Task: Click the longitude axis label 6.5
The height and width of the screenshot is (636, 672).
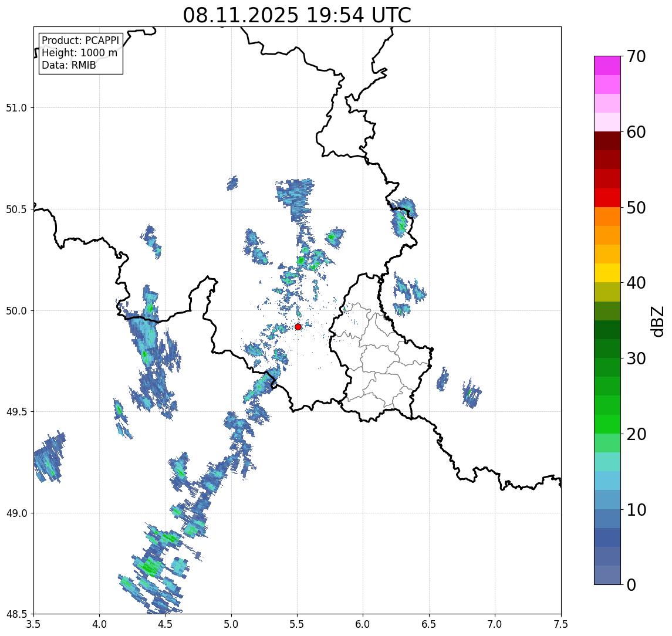Action: (x=430, y=624)
